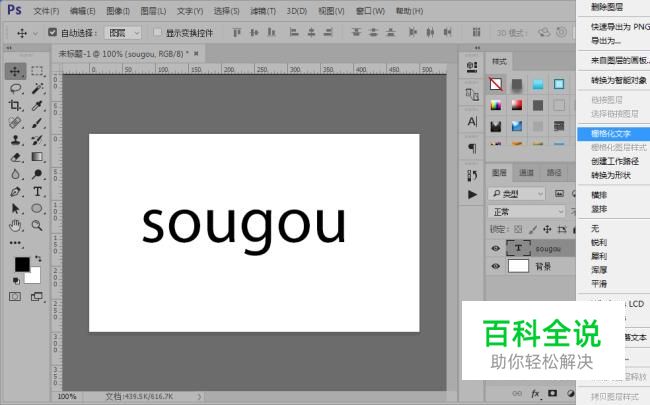650x405 pixels.
Task: Toggle lock position icon
Action: click(x=547, y=229)
